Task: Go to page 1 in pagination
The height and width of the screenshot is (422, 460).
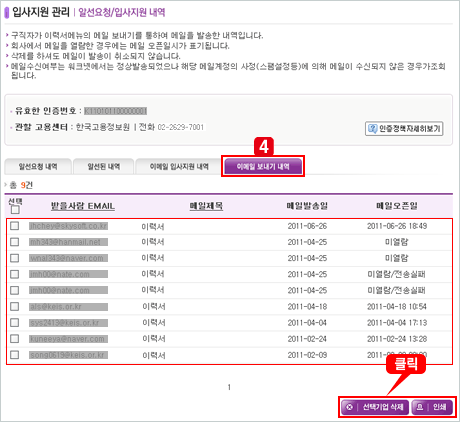Action: coord(229,387)
